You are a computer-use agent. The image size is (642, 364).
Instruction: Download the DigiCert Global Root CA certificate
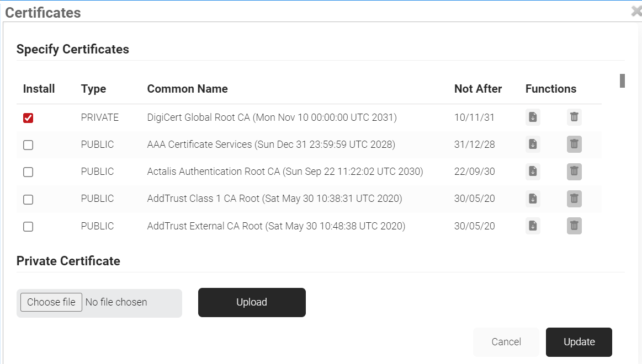(533, 117)
